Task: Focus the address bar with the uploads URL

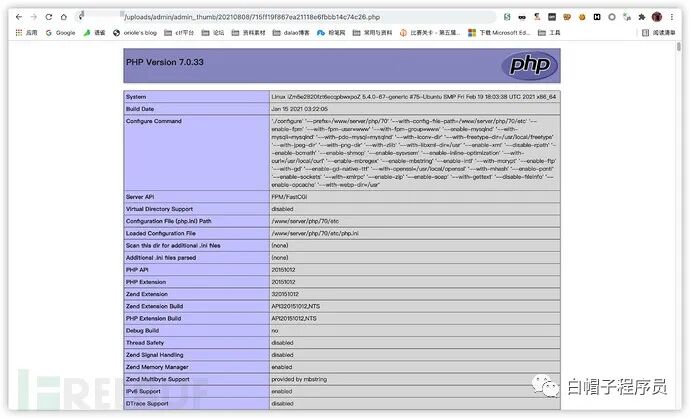Action: [x=286, y=17]
